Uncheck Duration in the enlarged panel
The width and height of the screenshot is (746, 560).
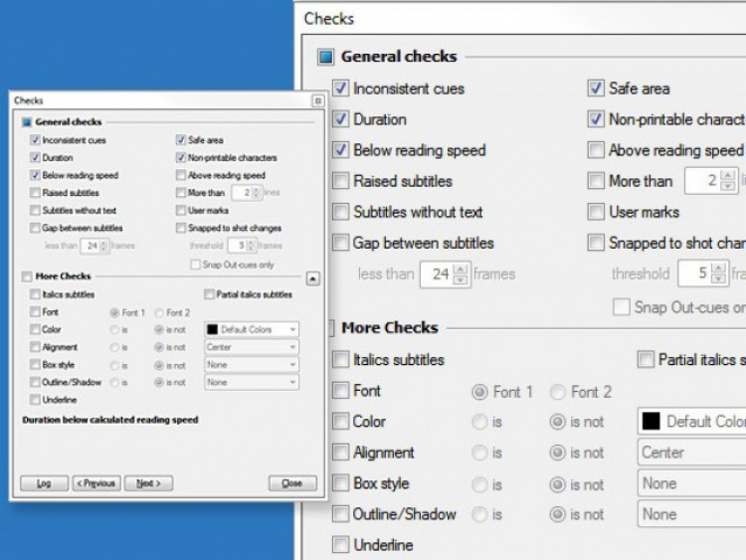click(340, 119)
